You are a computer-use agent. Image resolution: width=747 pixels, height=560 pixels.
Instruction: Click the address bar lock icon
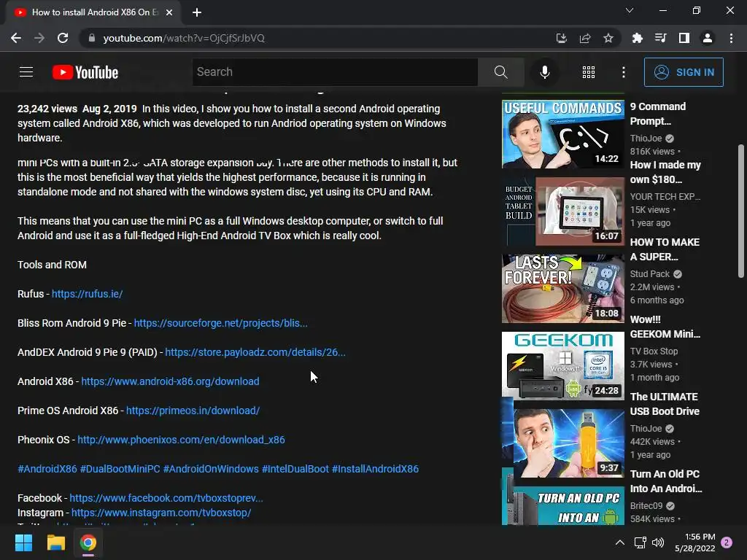click(92, 38)
